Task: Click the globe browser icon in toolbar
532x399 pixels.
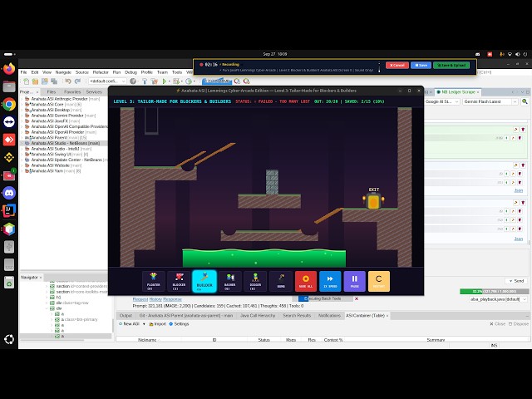Action: (x=133, y=81)
